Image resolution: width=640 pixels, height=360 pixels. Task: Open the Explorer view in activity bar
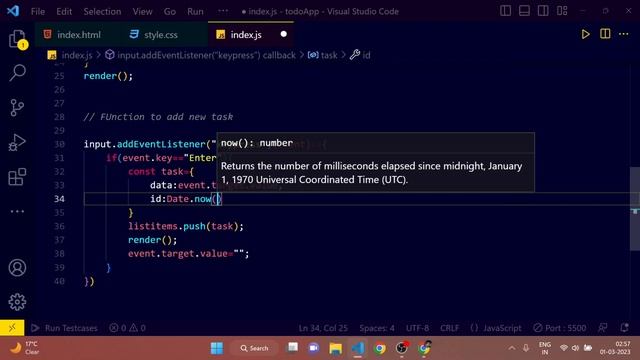point(17,39)
